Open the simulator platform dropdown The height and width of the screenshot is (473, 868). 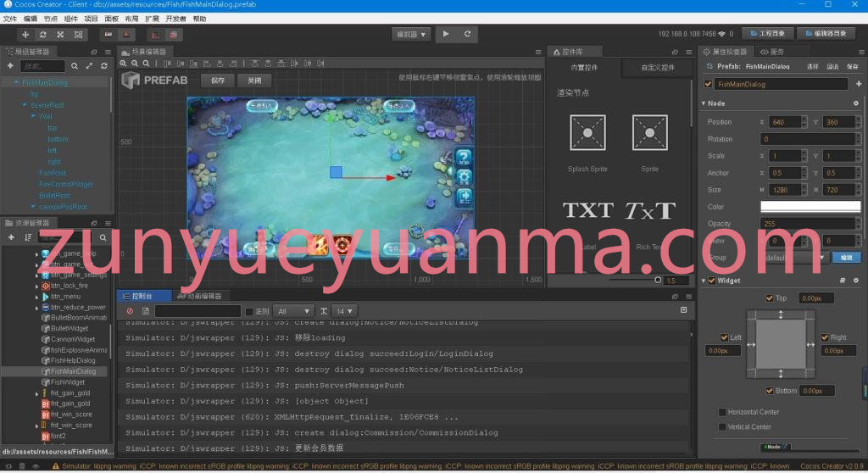coord(411,35)
